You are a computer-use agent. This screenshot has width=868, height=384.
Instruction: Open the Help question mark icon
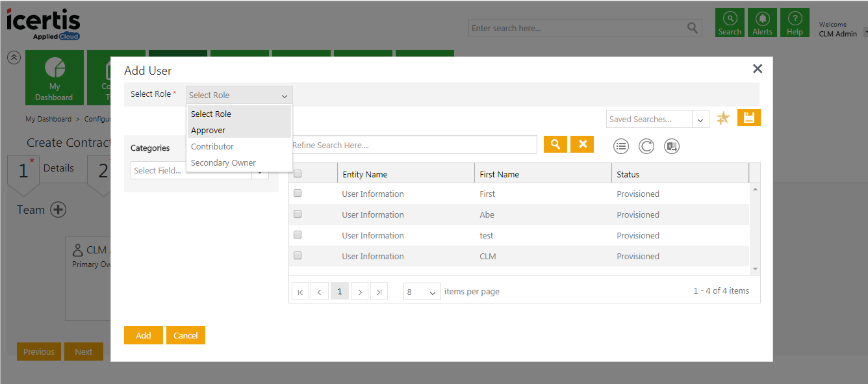tap(795, 23)
